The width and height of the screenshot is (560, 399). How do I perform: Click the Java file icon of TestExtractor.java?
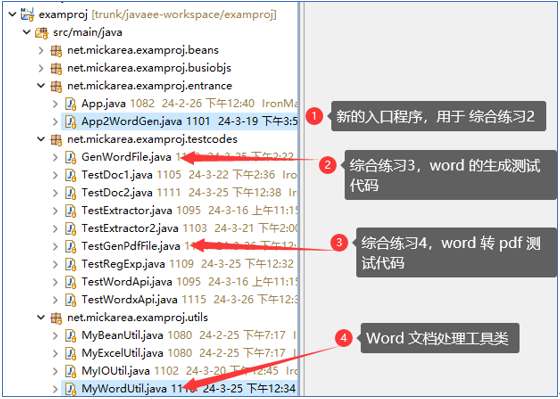pyautogui.click(x=71, y=211)
